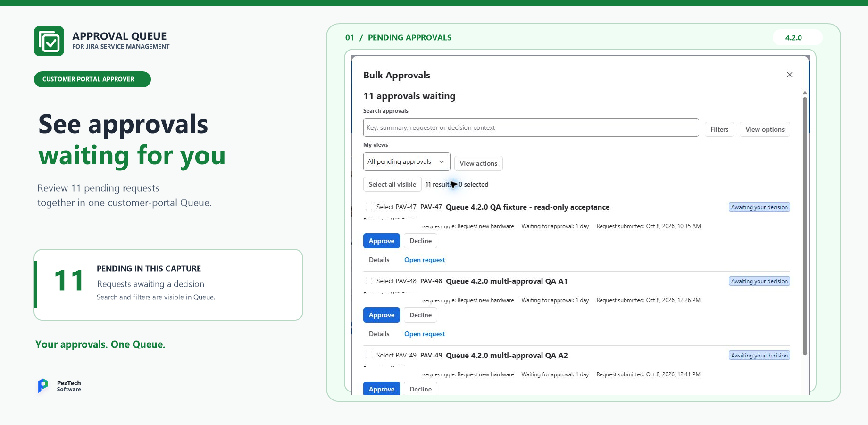Click Select all visible button
The width and height of the screenshot is (868, 425).
pyautogui.click(x=392, y=184)
